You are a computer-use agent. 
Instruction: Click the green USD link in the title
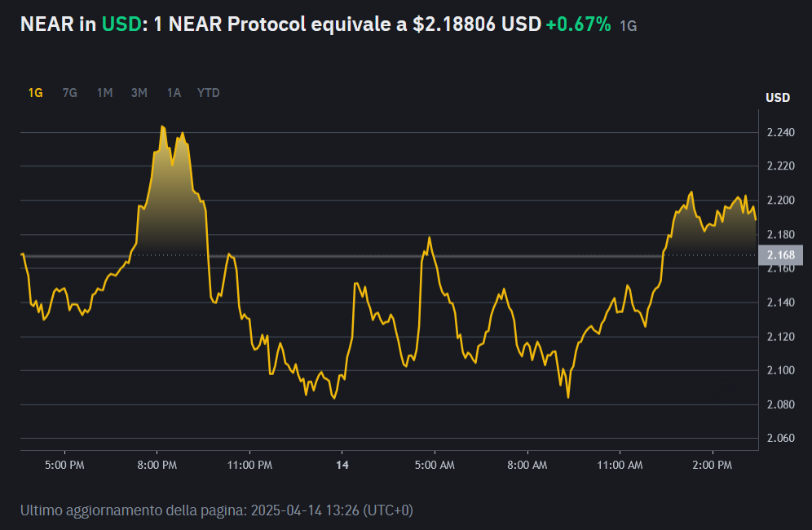pyautogui.click(x=121, y=24)
